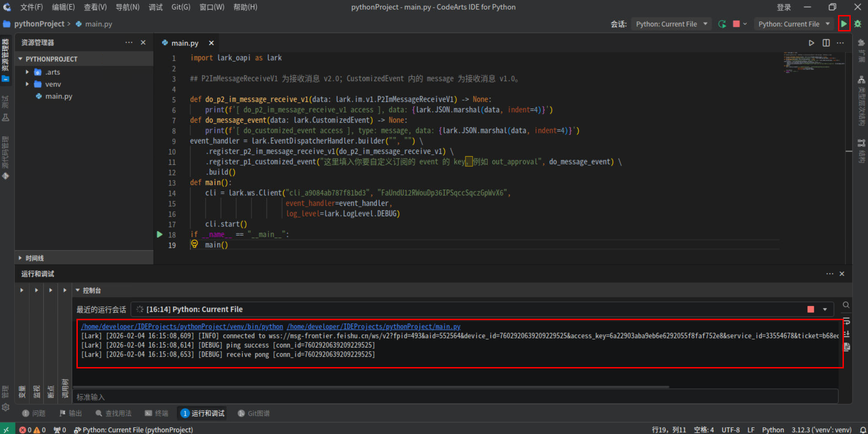
Task: Collapse the PYTHONPROJECT tree root
Action: tap(20, 59)
